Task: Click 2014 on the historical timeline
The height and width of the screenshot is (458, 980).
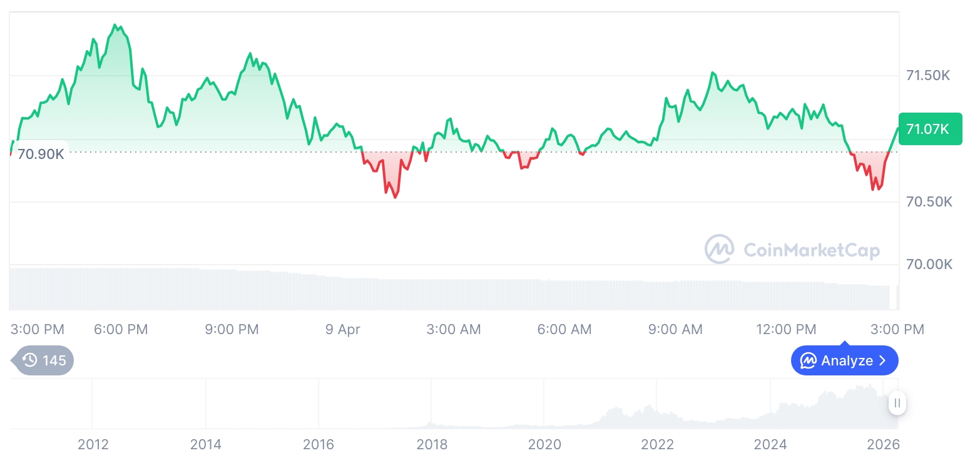Action: click(x=206, y=444)
